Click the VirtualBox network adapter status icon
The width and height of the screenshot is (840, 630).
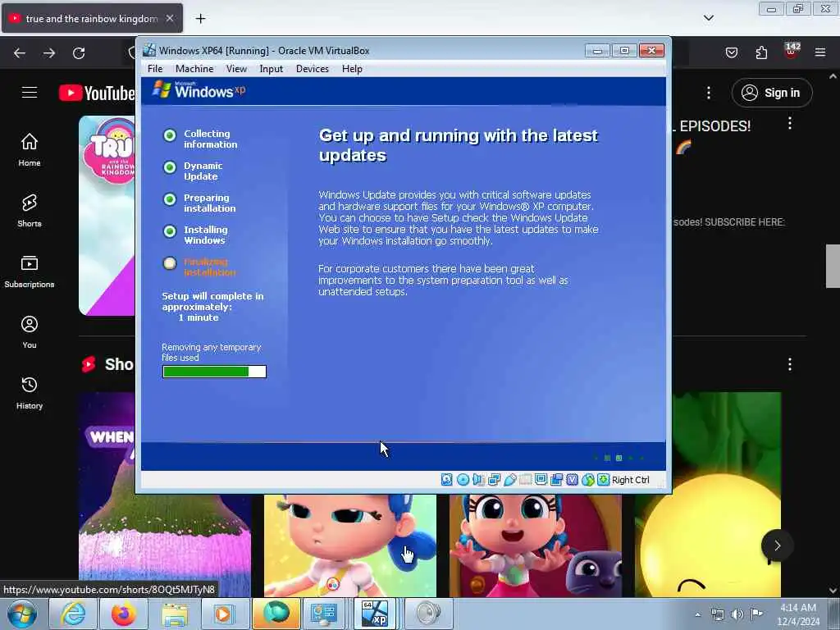click(494, 479)
